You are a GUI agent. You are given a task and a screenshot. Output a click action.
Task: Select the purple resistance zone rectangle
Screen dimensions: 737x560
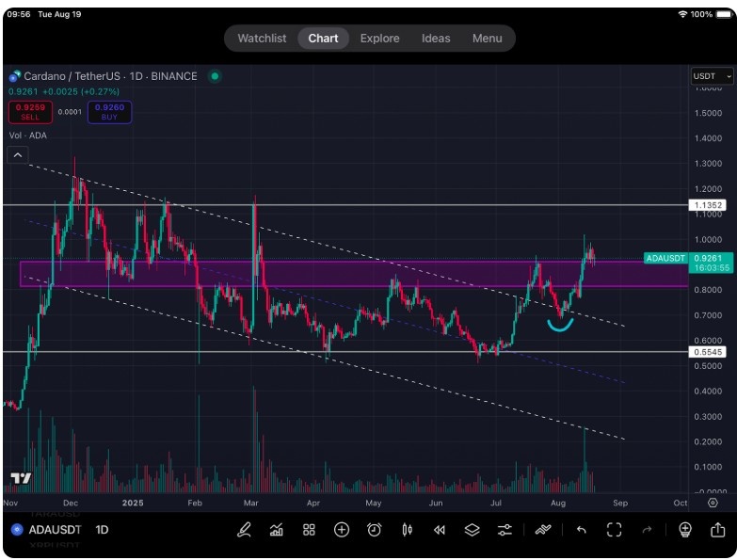(x=353, y=274)
